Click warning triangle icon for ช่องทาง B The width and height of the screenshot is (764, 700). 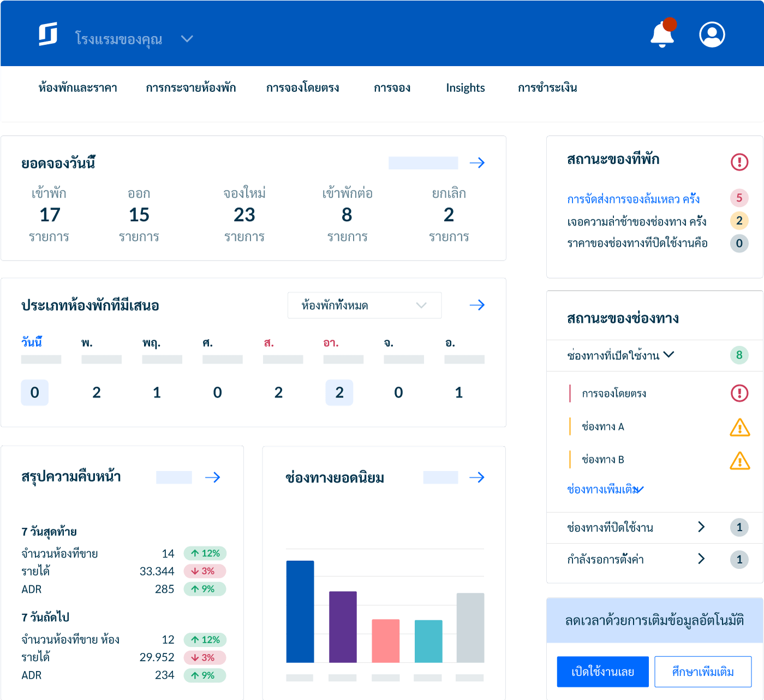(x=739, y=461)
